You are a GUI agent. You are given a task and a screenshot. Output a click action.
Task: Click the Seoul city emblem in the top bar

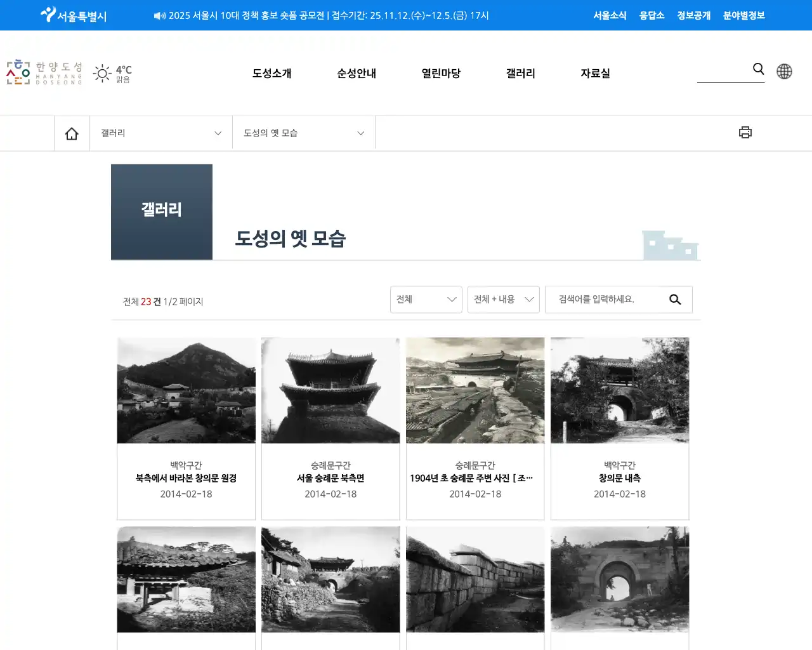pyautogui.click(x=48, y=14)
